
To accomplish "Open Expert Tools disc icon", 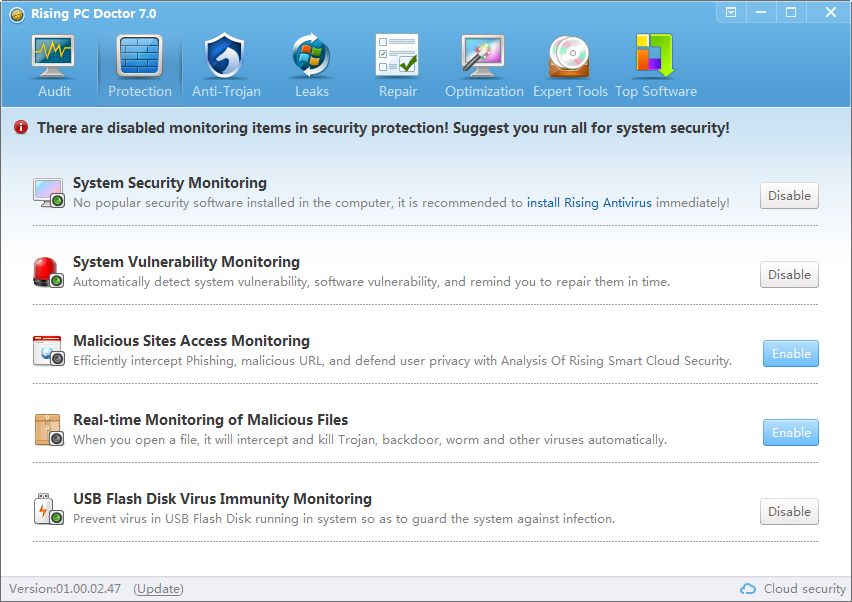I will 569,56.
